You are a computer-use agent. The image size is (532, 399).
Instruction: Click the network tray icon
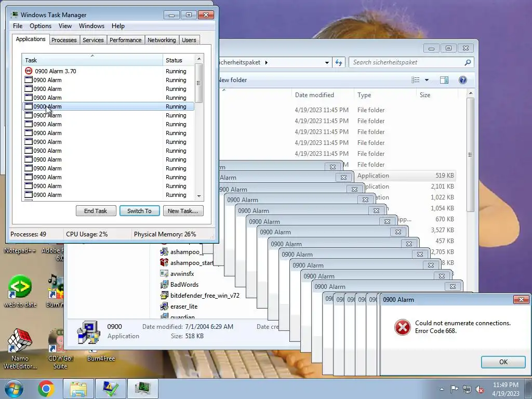pos(467,389)
